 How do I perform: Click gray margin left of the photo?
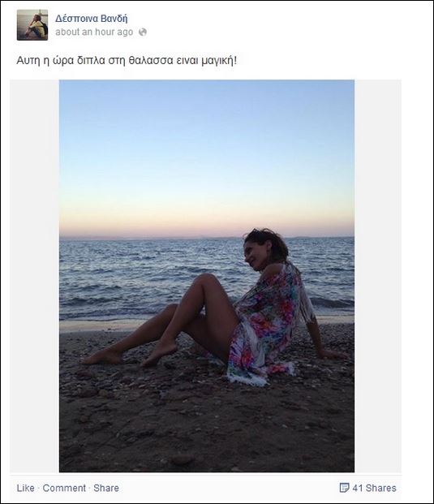(35, 276)
